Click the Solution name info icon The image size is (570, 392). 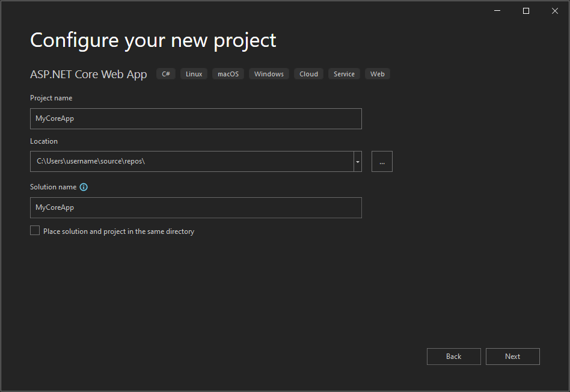pos(84,187)
